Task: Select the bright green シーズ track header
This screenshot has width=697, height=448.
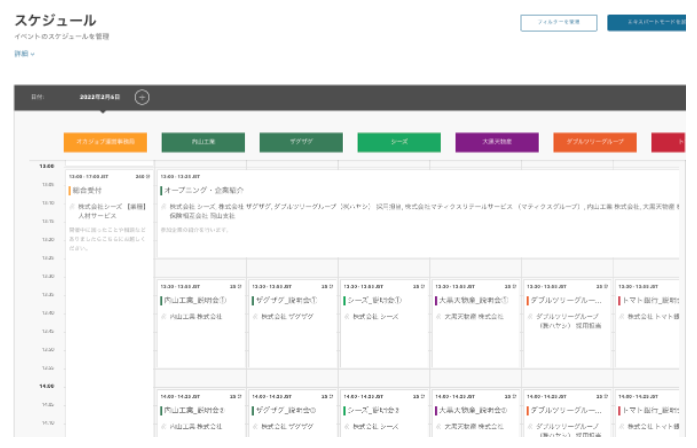Action: [399, 142]
